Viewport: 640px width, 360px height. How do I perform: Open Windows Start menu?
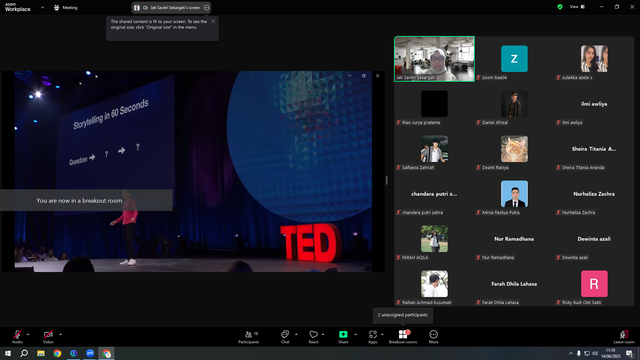[x=8, y=353]
